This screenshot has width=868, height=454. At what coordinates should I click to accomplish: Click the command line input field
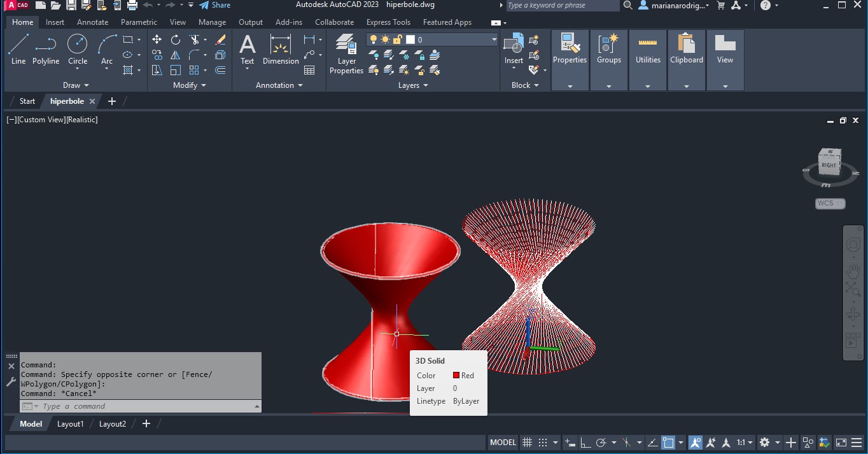pos(146,406)
